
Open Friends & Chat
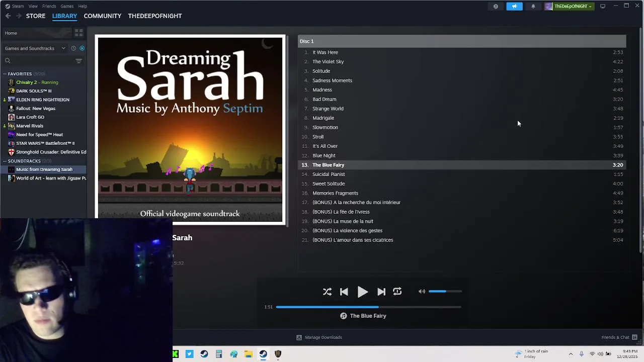[x=619, y=337]
